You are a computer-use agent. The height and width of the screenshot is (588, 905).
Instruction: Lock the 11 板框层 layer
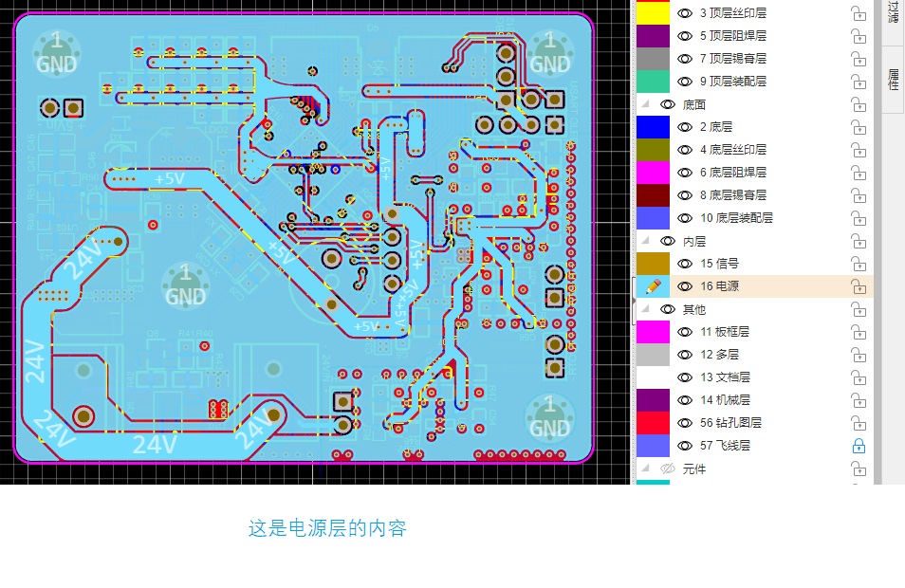point(859,332)
